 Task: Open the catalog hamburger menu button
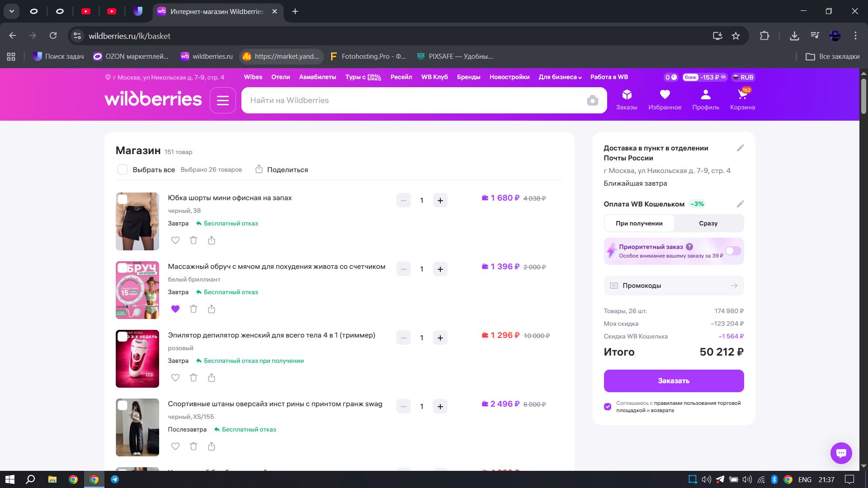pos(222,100)
